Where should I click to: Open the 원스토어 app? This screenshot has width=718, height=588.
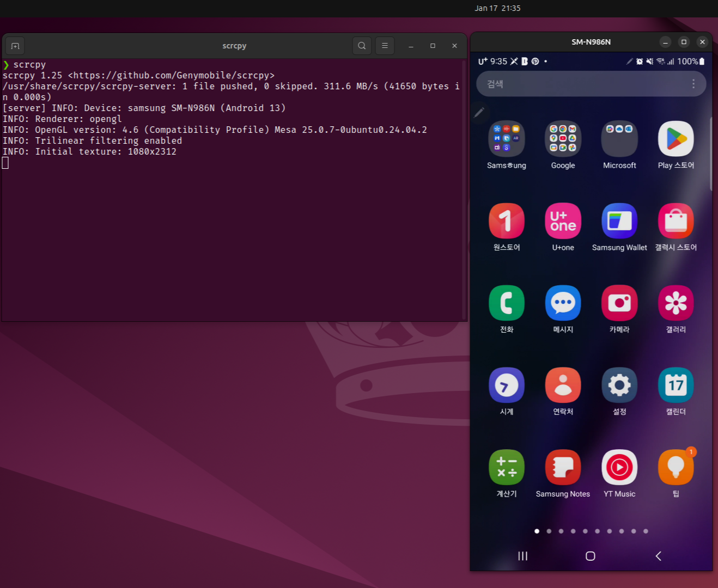coord(507,221)
